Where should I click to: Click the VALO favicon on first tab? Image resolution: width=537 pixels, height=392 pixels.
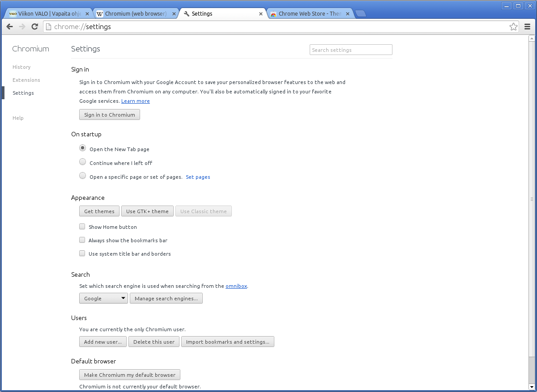pos(13,14)
